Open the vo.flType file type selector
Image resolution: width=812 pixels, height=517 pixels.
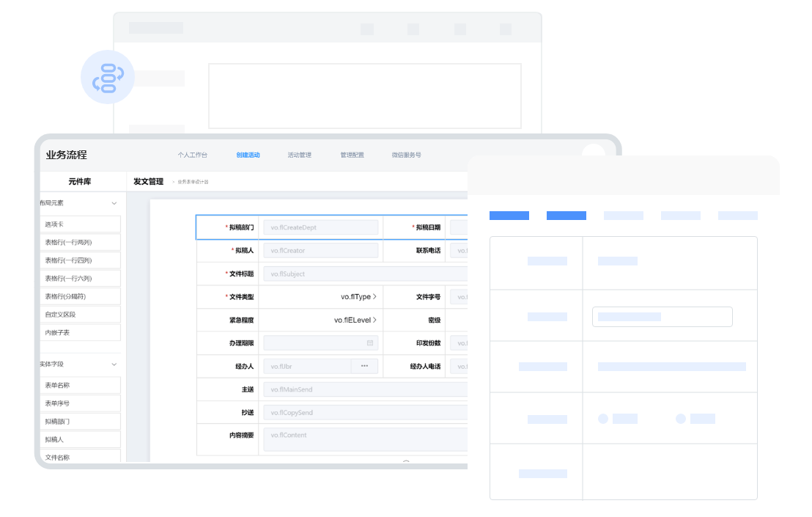(x=358, y=297)
